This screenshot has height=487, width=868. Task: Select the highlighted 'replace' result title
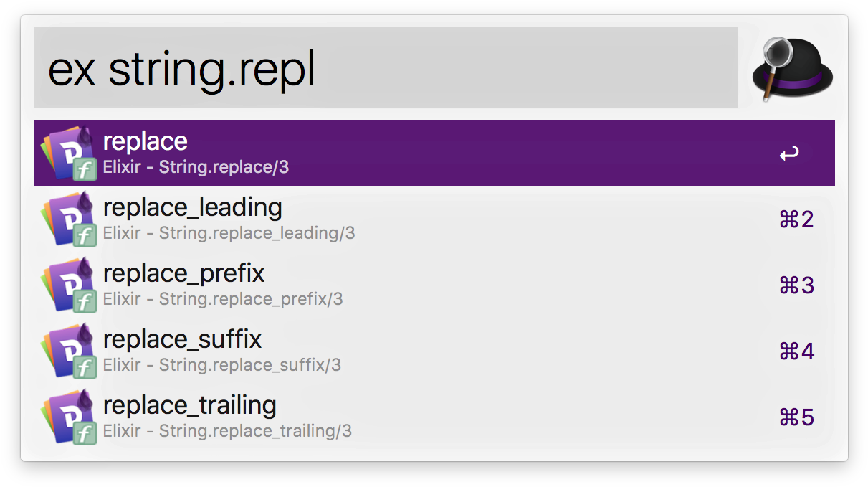point(146,141)
